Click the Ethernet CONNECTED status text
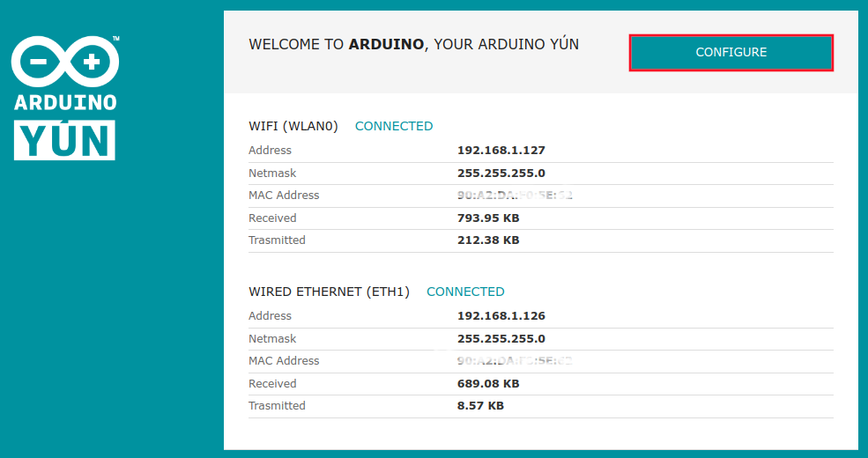This screenshot has height=458, width=868. tap(465, 292)
